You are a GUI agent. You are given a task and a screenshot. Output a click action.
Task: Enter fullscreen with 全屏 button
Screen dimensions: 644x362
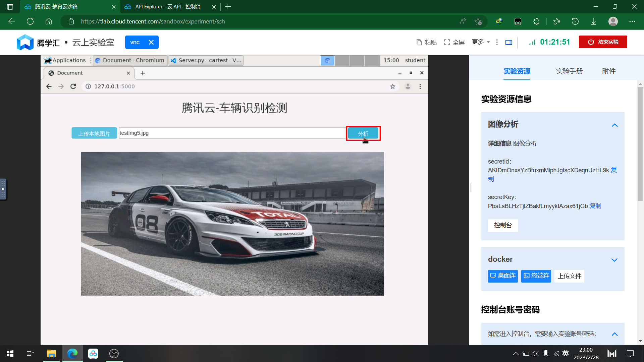click(x=454, y=42)
